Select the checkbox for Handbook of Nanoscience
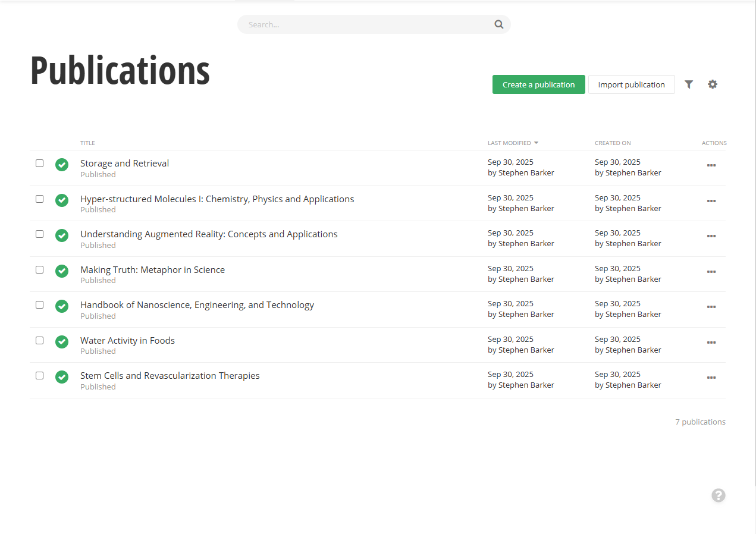This screenshot has width=756, height=534. (x=39, y=304)
